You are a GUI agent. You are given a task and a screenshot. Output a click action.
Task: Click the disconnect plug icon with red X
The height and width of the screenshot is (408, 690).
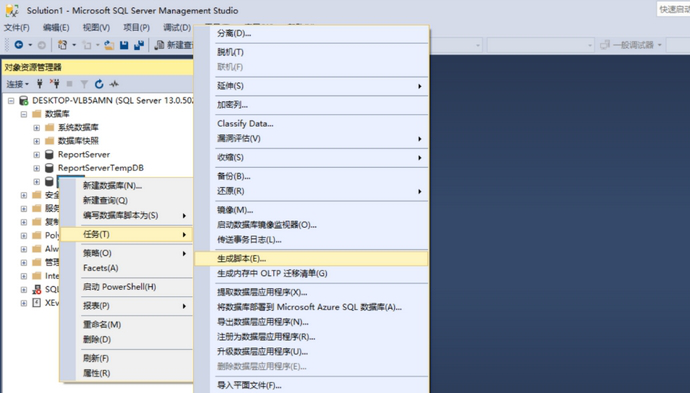click(x=54, y=83)
